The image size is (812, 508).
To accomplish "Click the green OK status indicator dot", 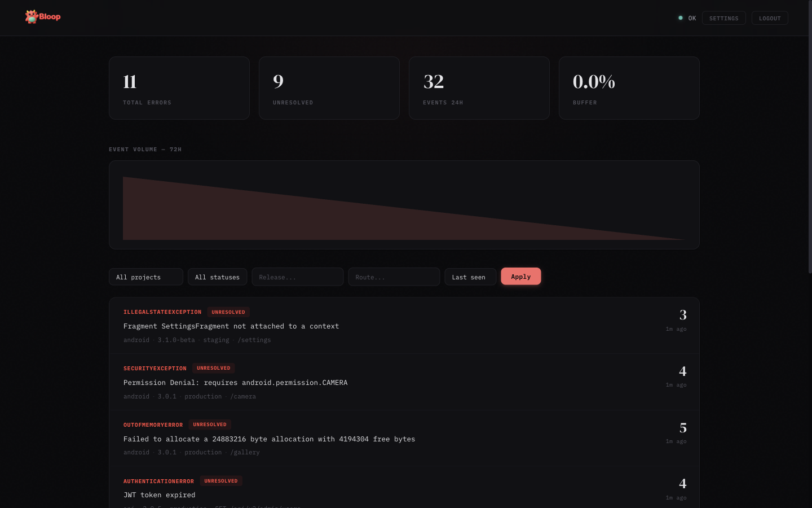I will [x=680, y=17].
